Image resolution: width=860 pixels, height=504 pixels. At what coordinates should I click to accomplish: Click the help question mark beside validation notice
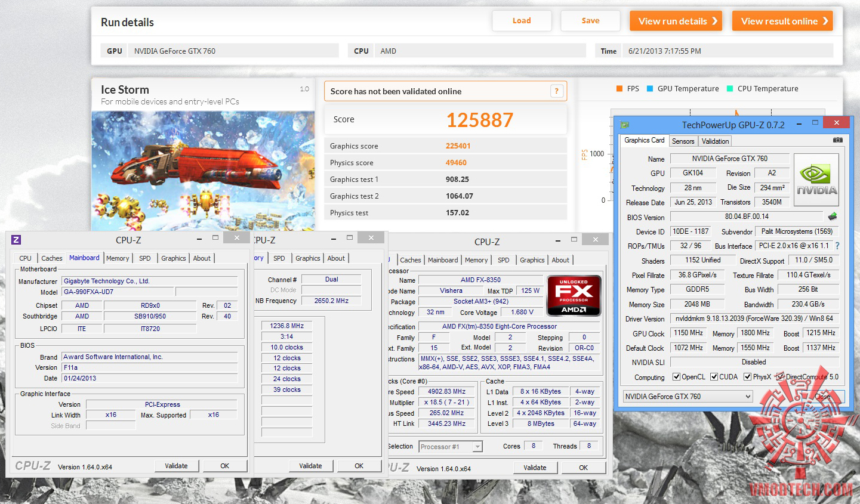click(556, 91)
